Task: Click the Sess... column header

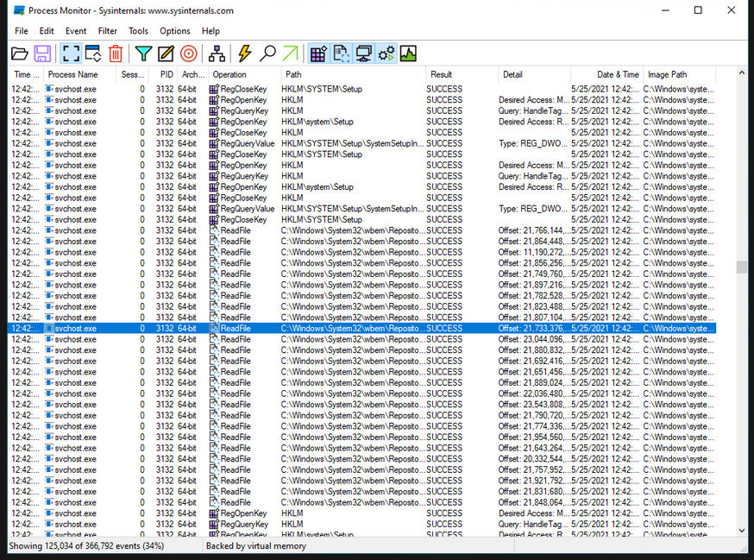Action: click(132, 74)
